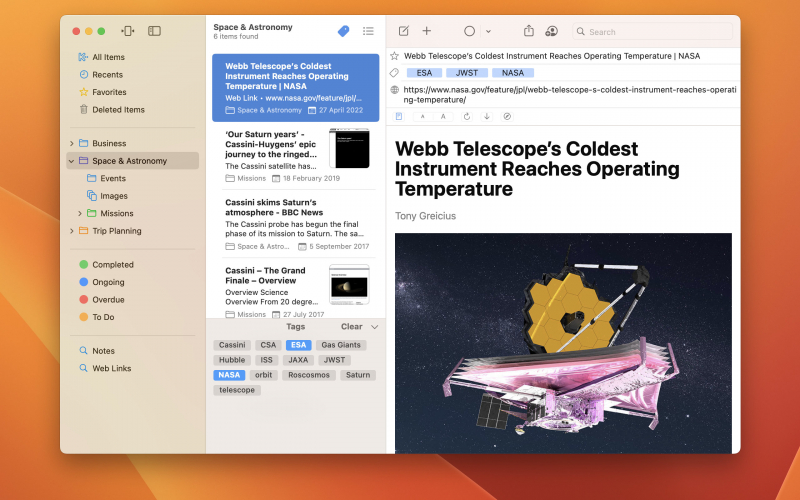This screenshot has width=800, height=500.
Task: Toggle JWST tag in Tags panel
Action: [x=334, y=360]
